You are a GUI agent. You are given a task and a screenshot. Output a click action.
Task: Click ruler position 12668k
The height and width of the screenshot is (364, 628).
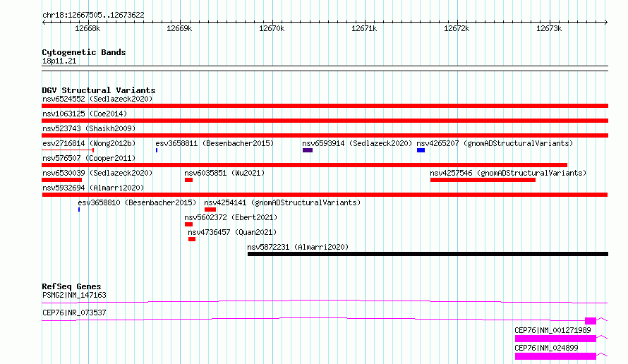coord(87,28)
